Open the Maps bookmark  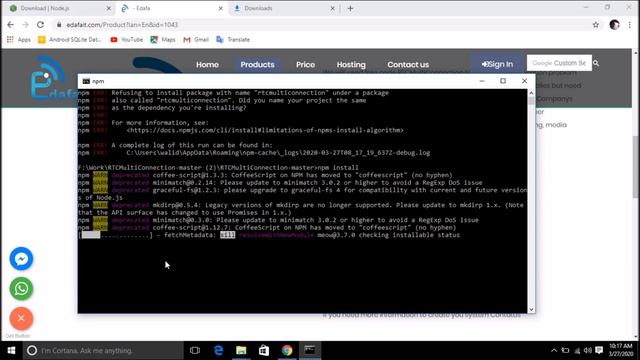coord(163,40)
